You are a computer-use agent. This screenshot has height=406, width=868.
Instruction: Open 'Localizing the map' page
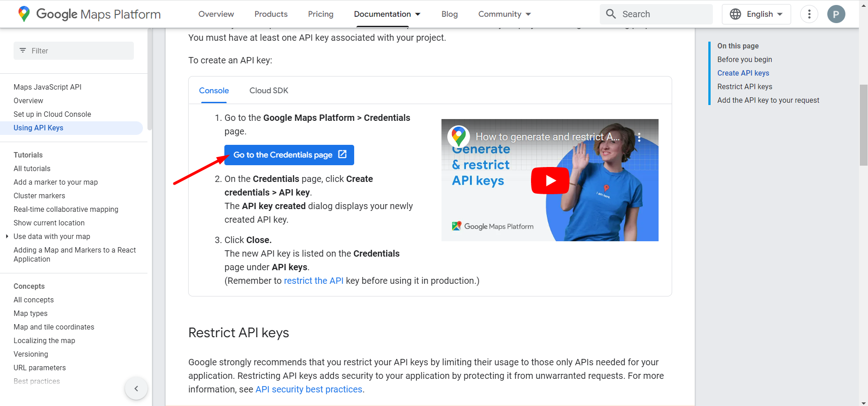[x=44, y=340]
